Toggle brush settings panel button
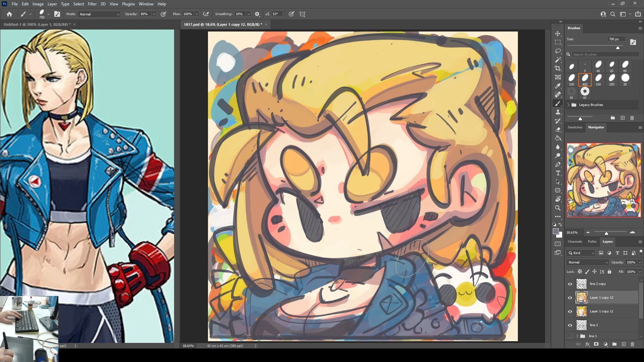Image resolution: width=644 pixels, height=362 pixels. [57, 14]
